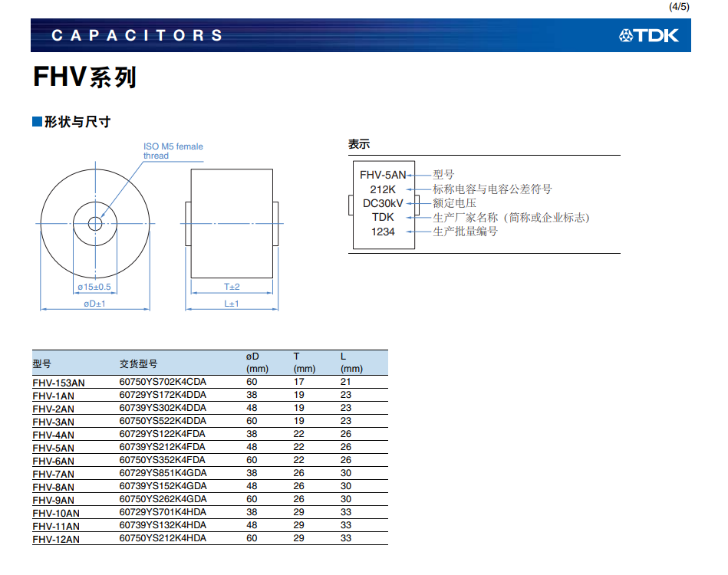Click the L±1 dimension label
The width and height of the screenshot is (728, 575).
[232, 304]
